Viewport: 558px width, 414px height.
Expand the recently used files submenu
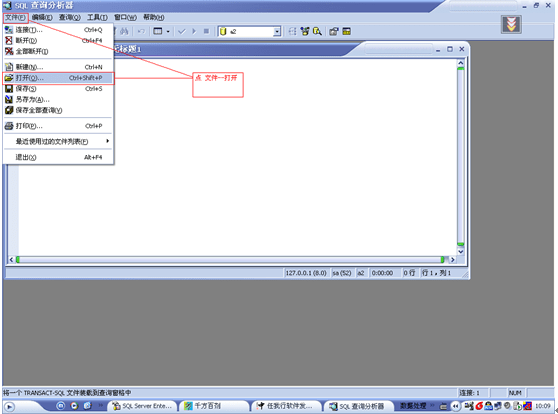tap(58, 141)
